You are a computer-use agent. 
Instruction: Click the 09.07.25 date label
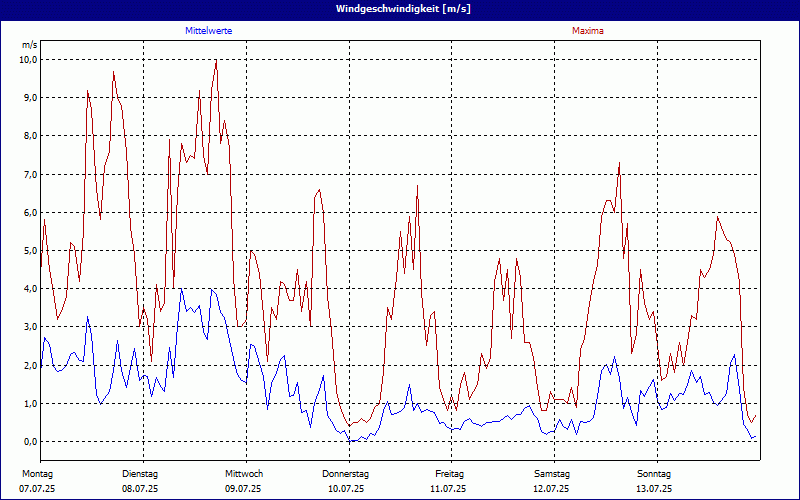click(x=243, y=489)
